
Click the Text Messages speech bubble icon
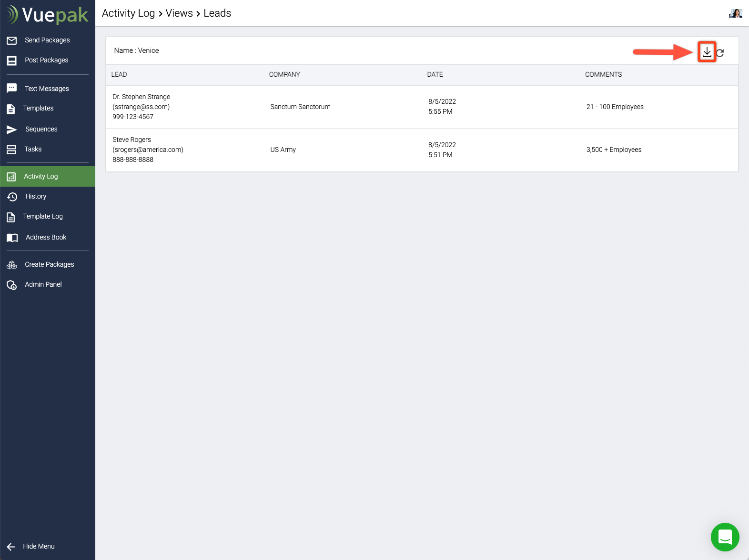tap(12, 89)
